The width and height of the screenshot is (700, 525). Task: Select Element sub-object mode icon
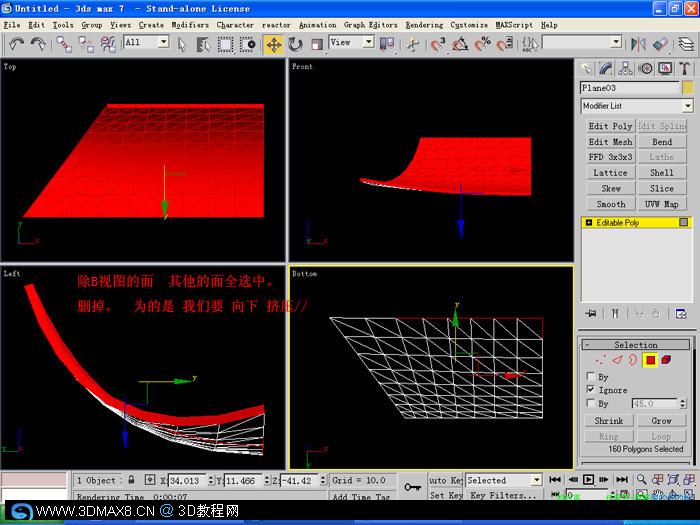coord(667,360)
